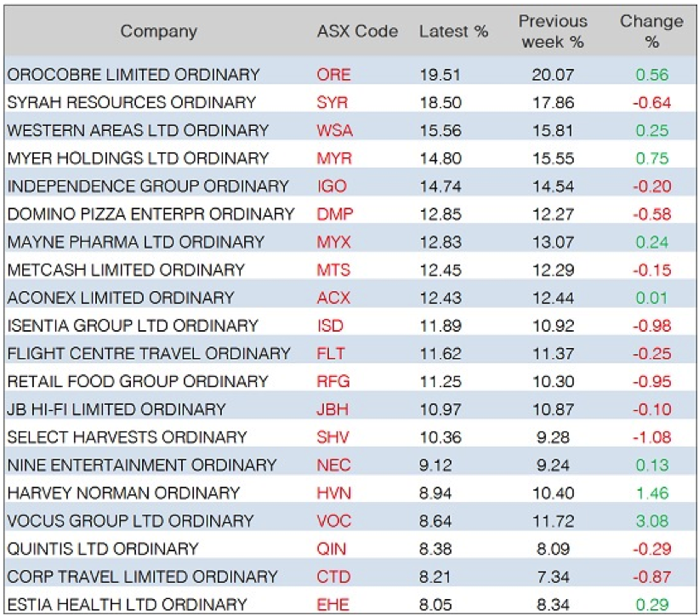
Task: Select the JB HI-FI LIMITED ORDINARY cell
Action: coord(116,409)
